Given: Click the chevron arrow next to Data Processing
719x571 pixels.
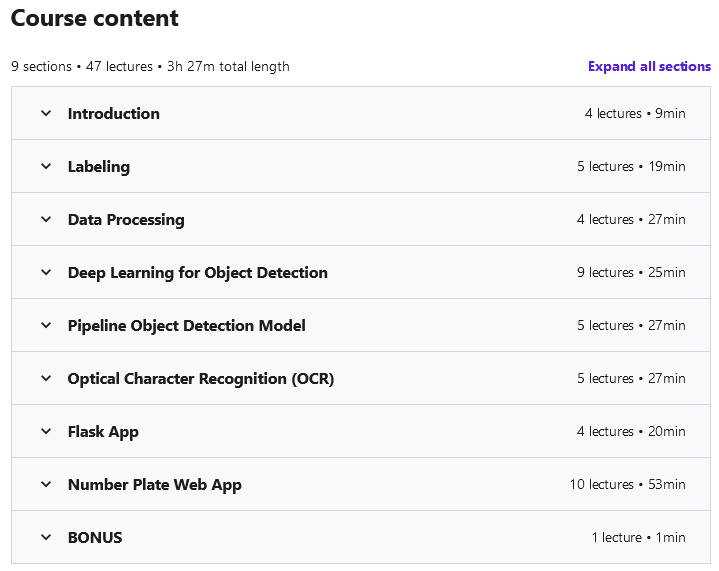Looking at the screenshot, I should (x=46, y=220).
